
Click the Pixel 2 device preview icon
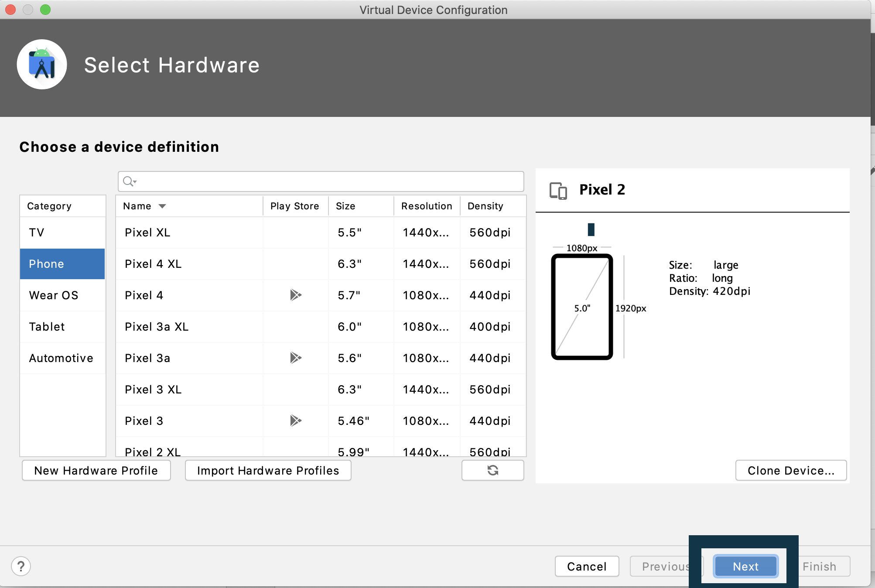(558, 190)
